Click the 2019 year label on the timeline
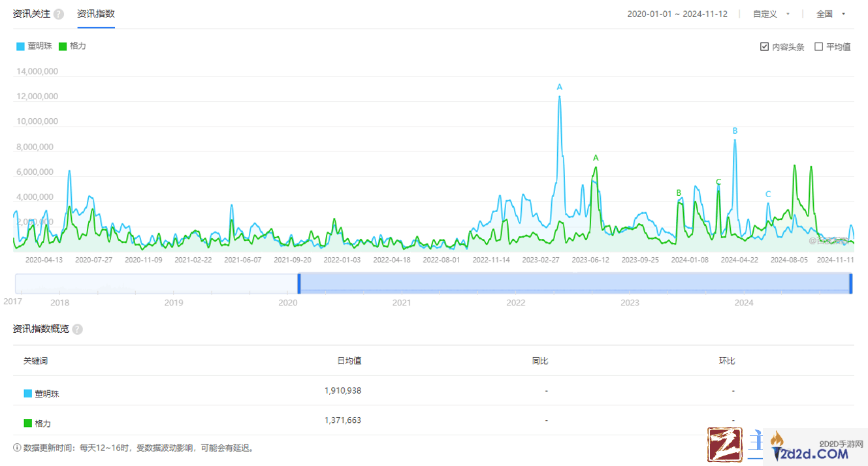 coord(174,303)
